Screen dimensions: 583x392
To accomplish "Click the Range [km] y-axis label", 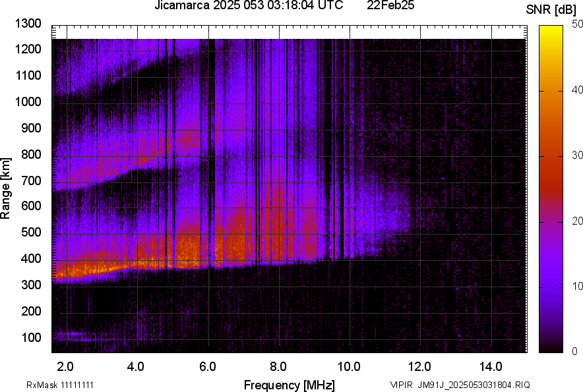I will point(6,188).
